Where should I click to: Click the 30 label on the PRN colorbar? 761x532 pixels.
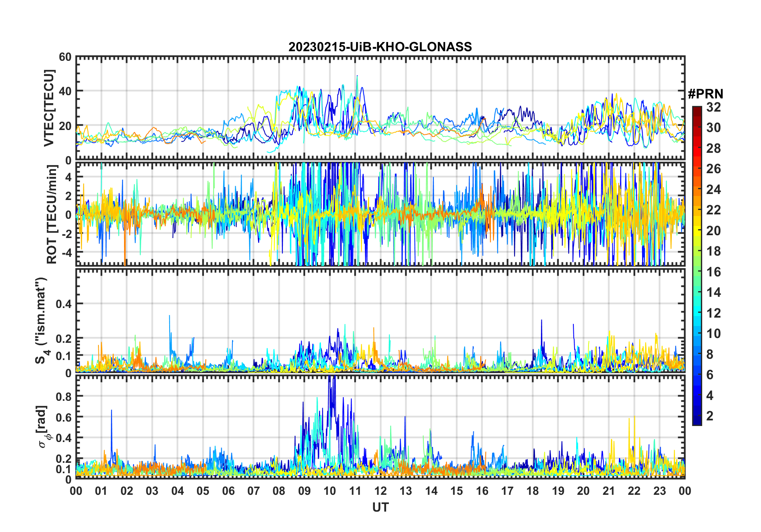point(713,128)
